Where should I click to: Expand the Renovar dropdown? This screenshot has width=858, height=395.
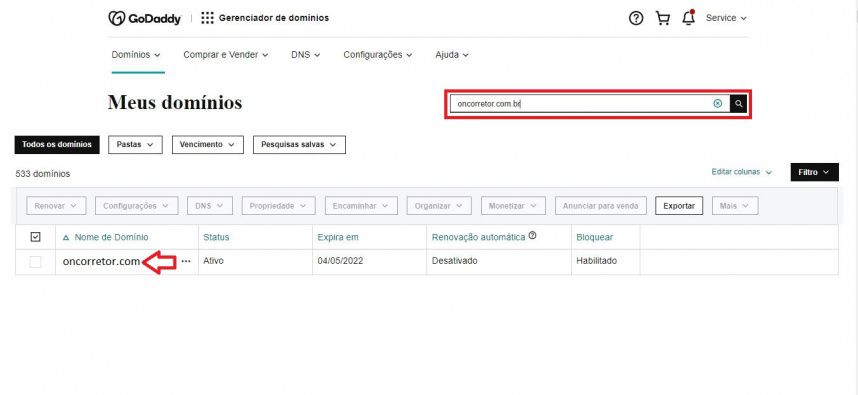coord(56,206)
